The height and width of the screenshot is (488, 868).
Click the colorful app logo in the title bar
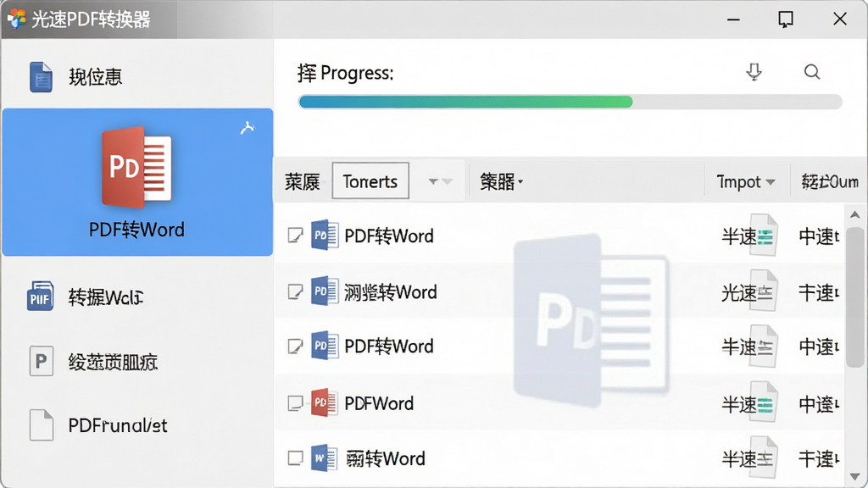[x=17, y=19]
